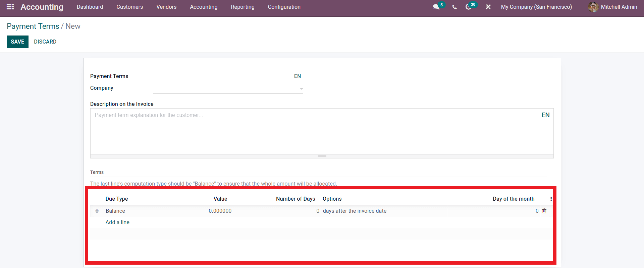Screen dimensions: 644x268
Task: Click the DISCARD button
Action: [x=45, y=42]
